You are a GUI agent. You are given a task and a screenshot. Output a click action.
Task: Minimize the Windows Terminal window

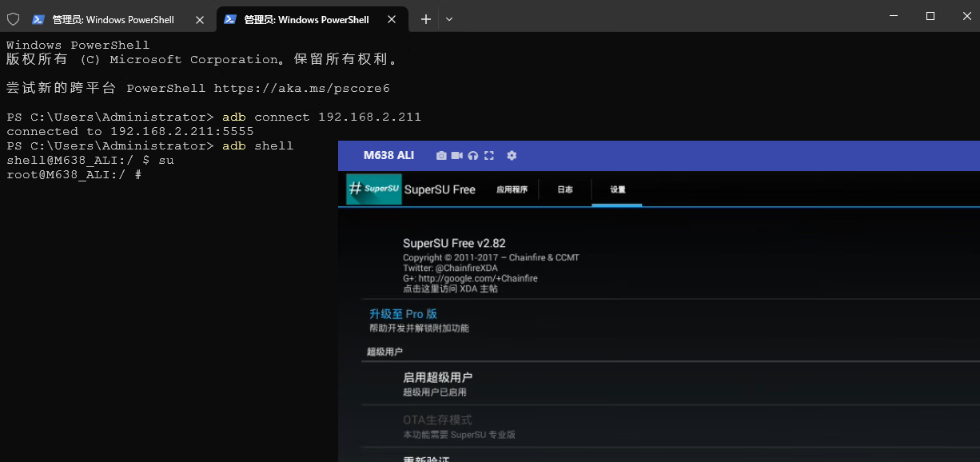pos(894,16)
